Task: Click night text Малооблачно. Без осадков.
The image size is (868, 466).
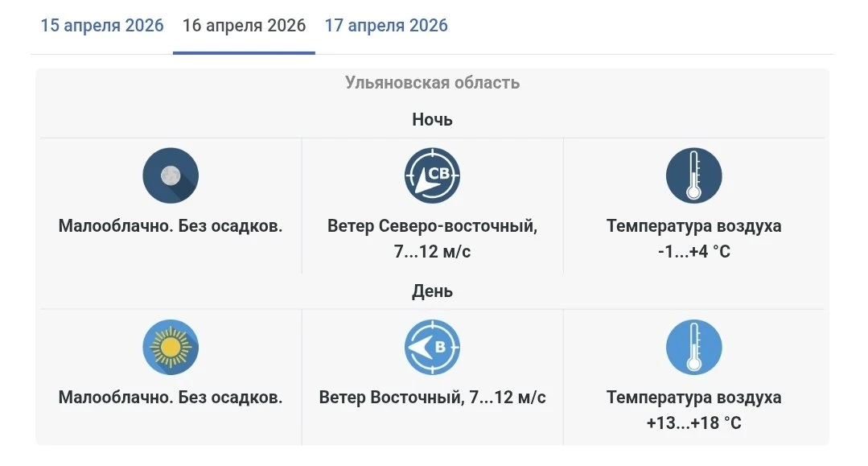Action: [171, 226]
